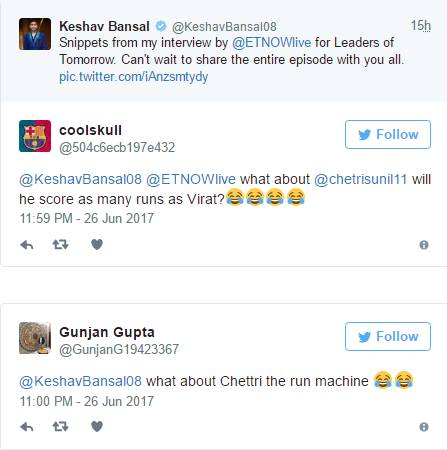Click coolskull's Barcelona crest avatar
This screenshot has width=447, height=450.
click(35, 136)
